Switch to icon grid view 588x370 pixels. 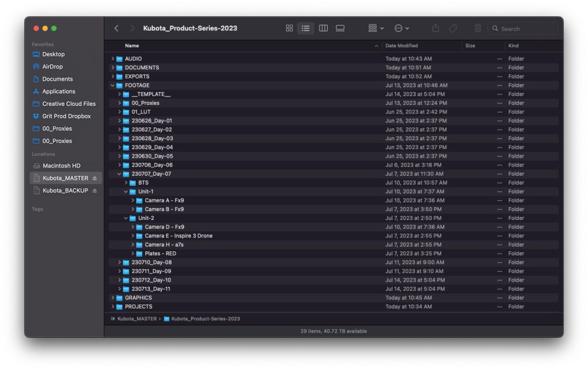click(289, 28)
